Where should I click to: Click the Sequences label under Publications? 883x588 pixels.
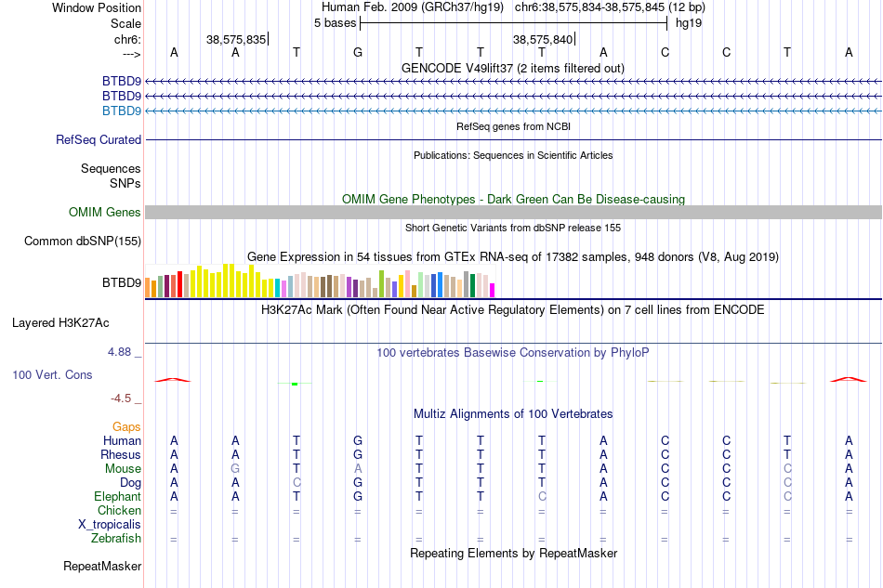[x=111, y=168]
